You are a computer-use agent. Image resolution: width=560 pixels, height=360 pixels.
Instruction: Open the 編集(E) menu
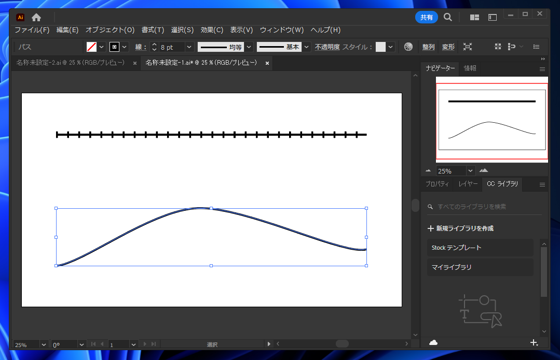[x=67, y=30]
